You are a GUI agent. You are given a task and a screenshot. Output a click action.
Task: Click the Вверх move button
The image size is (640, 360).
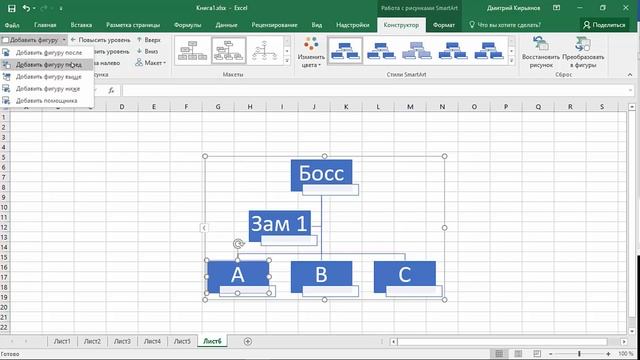tap(149, 40)
